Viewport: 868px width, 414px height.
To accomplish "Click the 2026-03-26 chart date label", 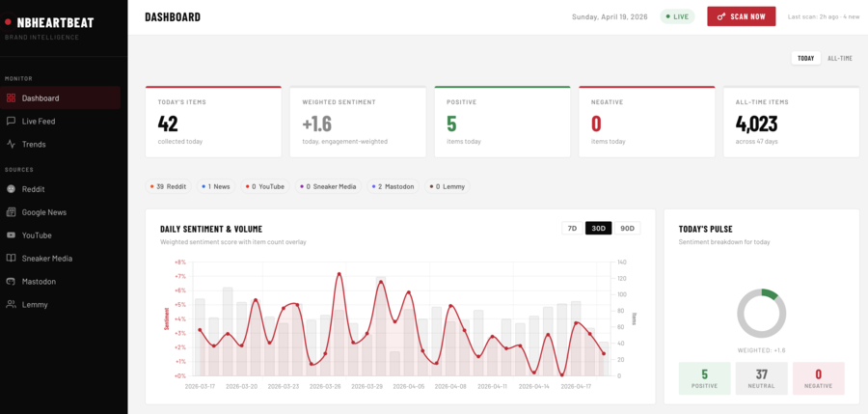I will tap(325, 386).
